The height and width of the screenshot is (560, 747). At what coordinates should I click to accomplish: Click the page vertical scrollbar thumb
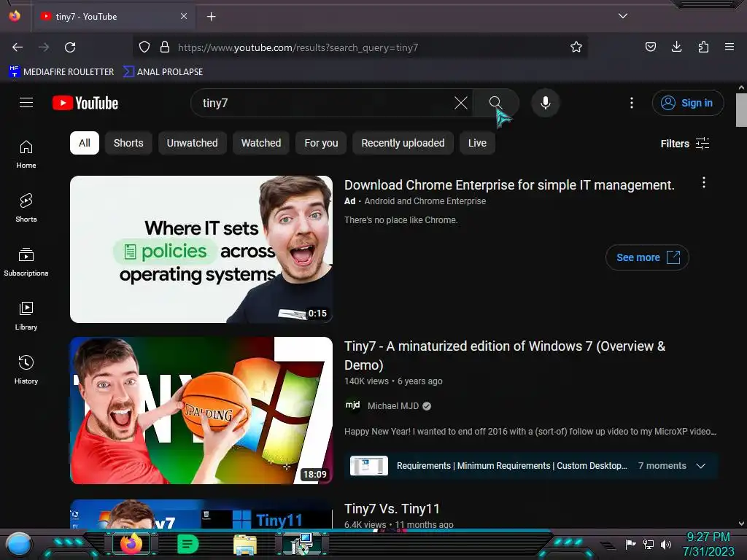coord(741,110)
